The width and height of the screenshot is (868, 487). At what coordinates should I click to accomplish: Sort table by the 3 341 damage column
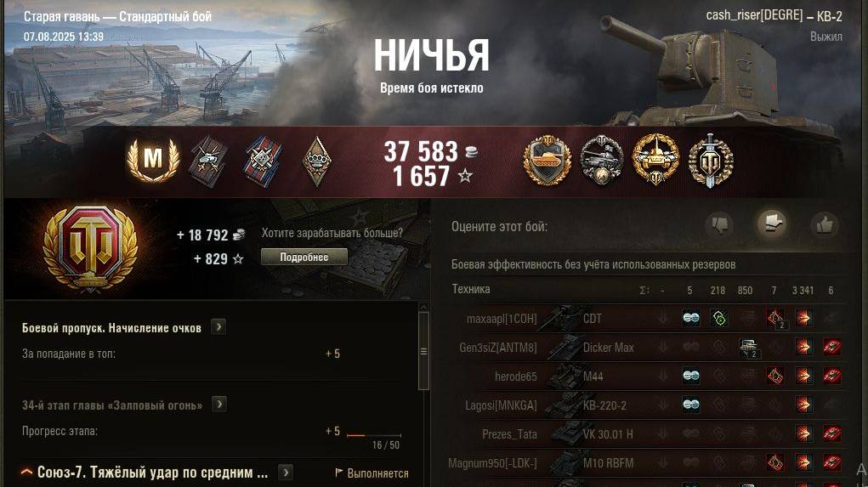[x=803, y=290]
